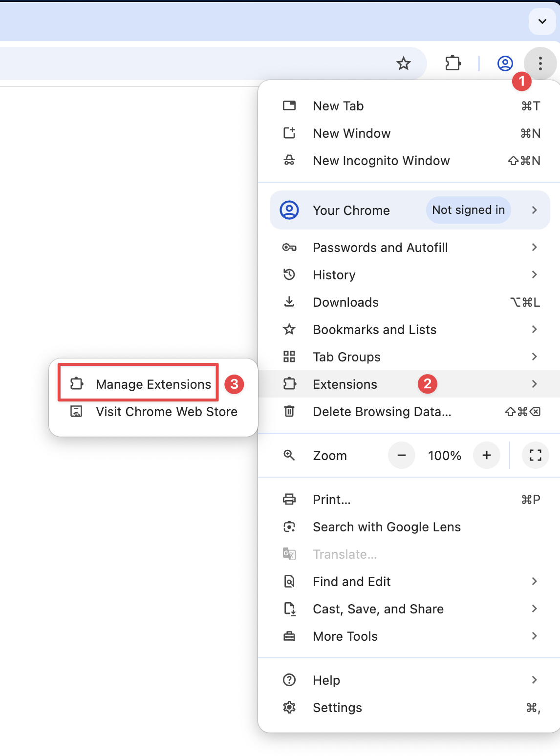The width and height of the screenshot is (560, 756).
Task: Click the fullscreen button beside zoom
Action: pyautogui.click(x=536, y=455)
